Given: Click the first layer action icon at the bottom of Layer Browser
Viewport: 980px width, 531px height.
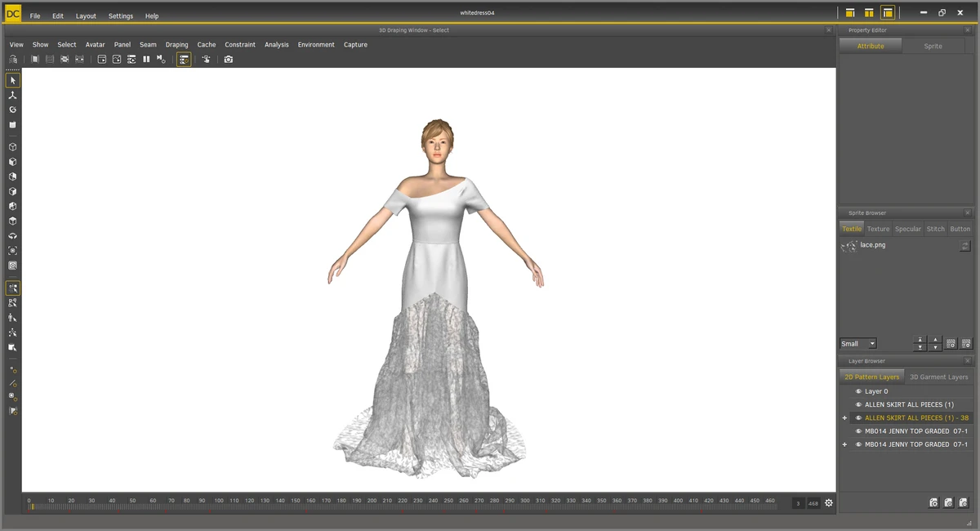Looking at the screenshot, I should [933, 503].
